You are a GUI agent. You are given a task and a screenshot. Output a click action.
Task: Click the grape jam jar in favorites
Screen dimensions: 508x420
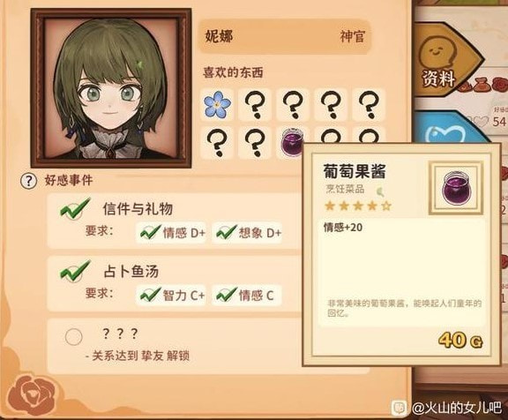coord(292,142)
